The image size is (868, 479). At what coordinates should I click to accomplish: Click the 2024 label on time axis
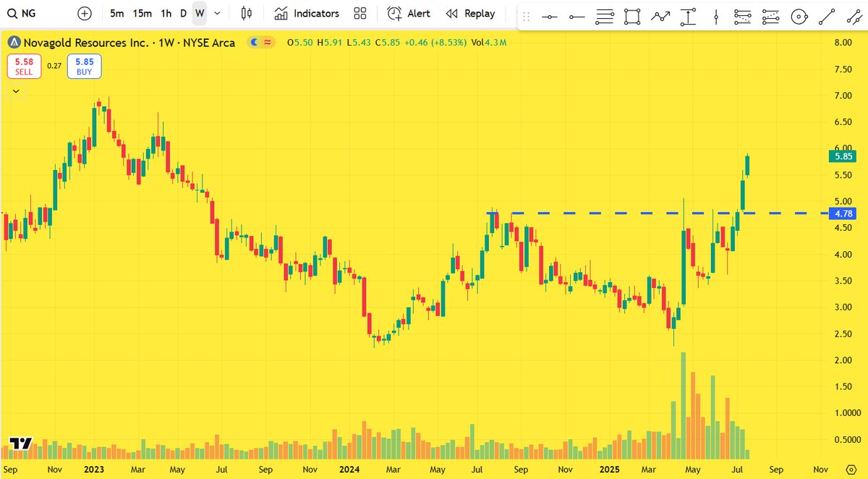350,469
